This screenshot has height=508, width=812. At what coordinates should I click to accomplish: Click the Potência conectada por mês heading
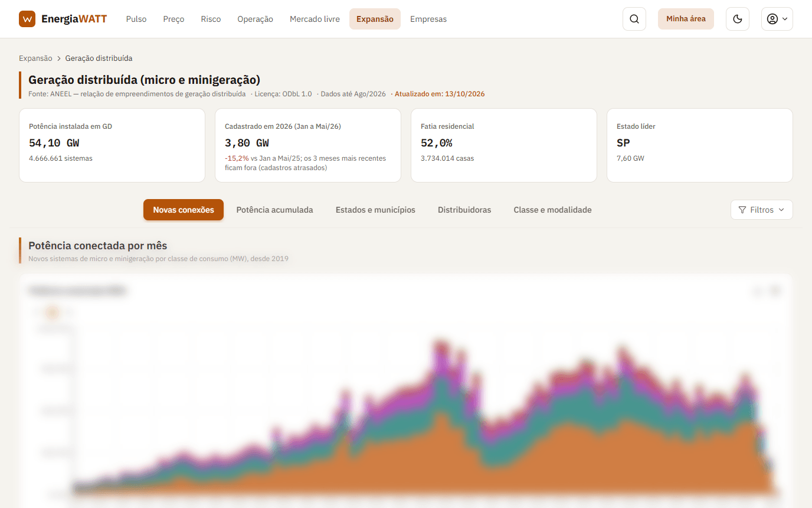98,246
